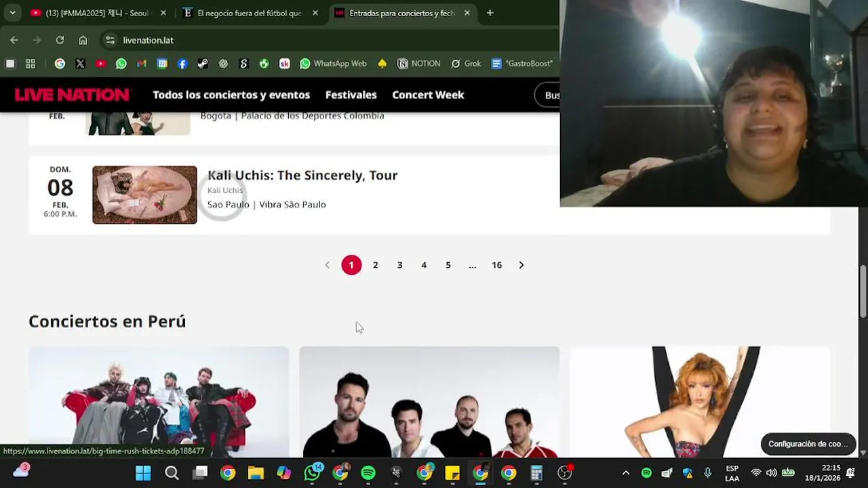868x488 pixels.
Task: Open Google bookmark icon
Action: point(60,64)
